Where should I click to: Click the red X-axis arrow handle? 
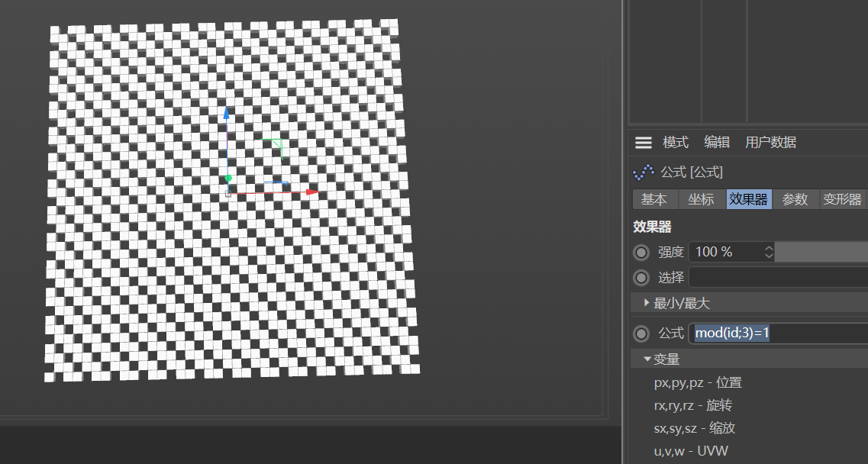tap(312, 192)
